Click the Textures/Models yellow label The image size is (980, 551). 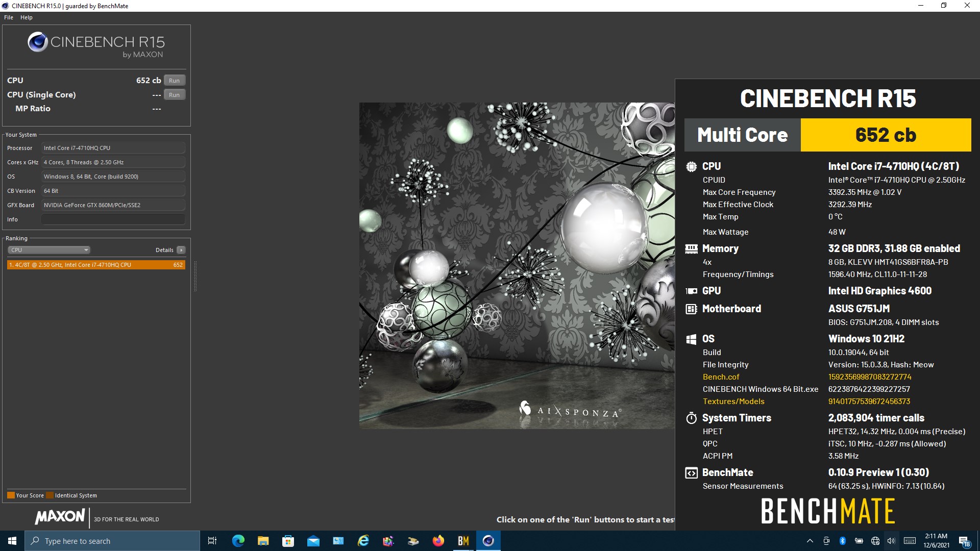coord(733,402)
